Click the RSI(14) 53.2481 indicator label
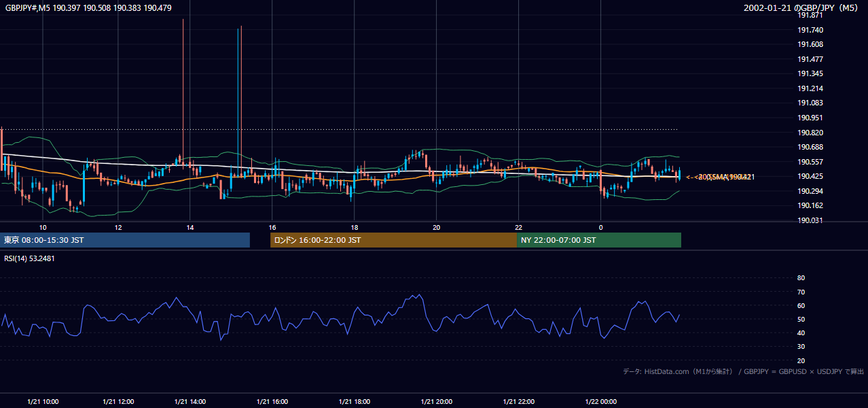The height and width of the screenshot is (408, 868). click(29, 258)
